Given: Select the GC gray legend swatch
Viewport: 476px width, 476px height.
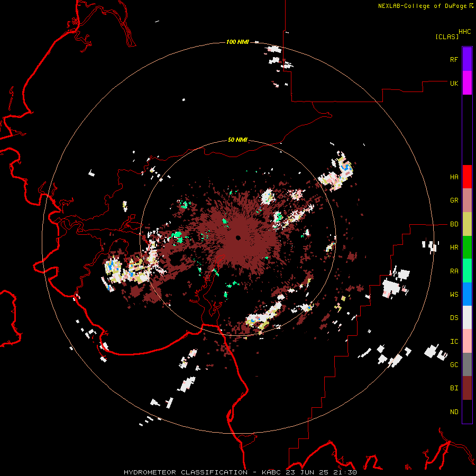Looking at the screenshot, I should tap(467, 364).
